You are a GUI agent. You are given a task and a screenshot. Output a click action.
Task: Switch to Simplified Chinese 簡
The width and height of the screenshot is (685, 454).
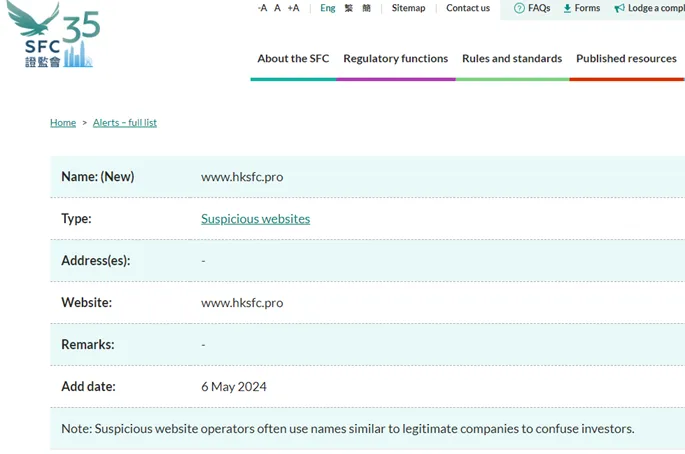tap(367, 8)
